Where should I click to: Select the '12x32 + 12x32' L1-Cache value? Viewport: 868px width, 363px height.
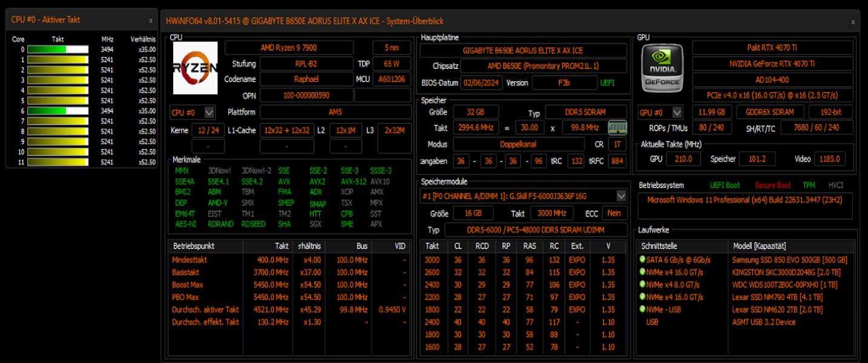[x=287, y=130]
